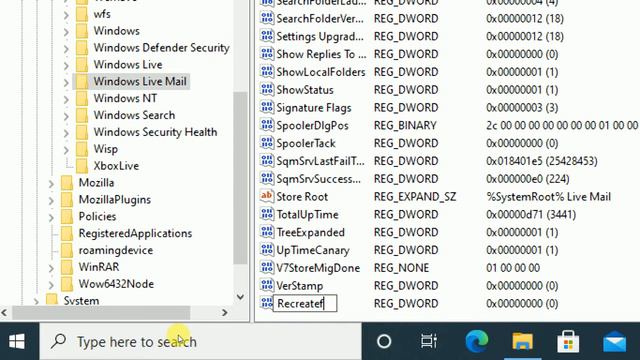This screenshot has width=640, height=360.
Task: Click the SearchFolderVer... value icon
Action: click(x=267, y=18)
